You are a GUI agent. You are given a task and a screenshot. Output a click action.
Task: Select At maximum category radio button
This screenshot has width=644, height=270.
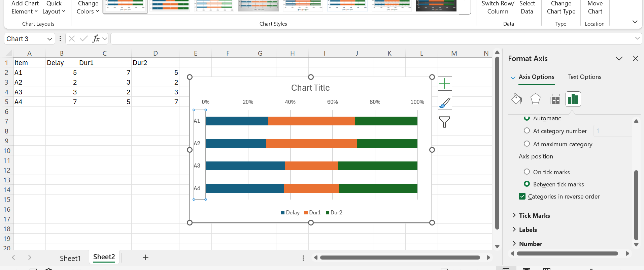(527, 144)
